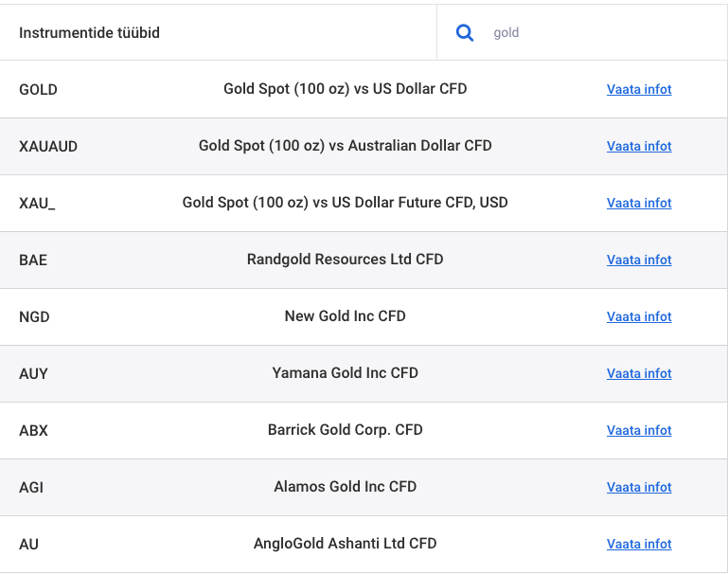Image resolution: width=728 pixels, height=575 pixels.
Task: Open Vaata infot for XAUAUD
Action: tap(639, 146)
